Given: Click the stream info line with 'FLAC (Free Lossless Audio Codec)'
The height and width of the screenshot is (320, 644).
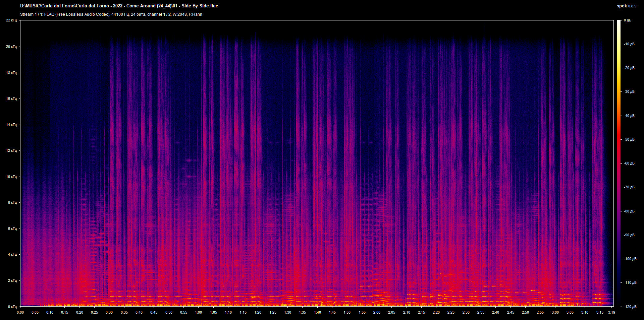Looking at the screenshot, I should (x=111, y=14).
